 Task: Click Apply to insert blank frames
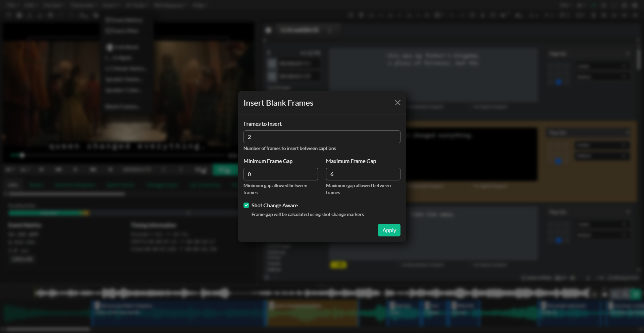389,230
